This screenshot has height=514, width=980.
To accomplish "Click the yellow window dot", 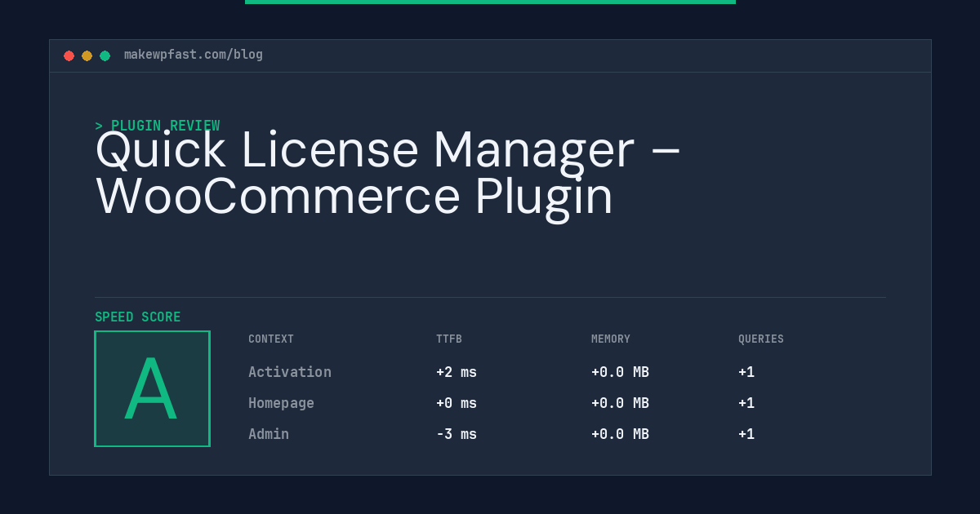I will tap(87, 55).
